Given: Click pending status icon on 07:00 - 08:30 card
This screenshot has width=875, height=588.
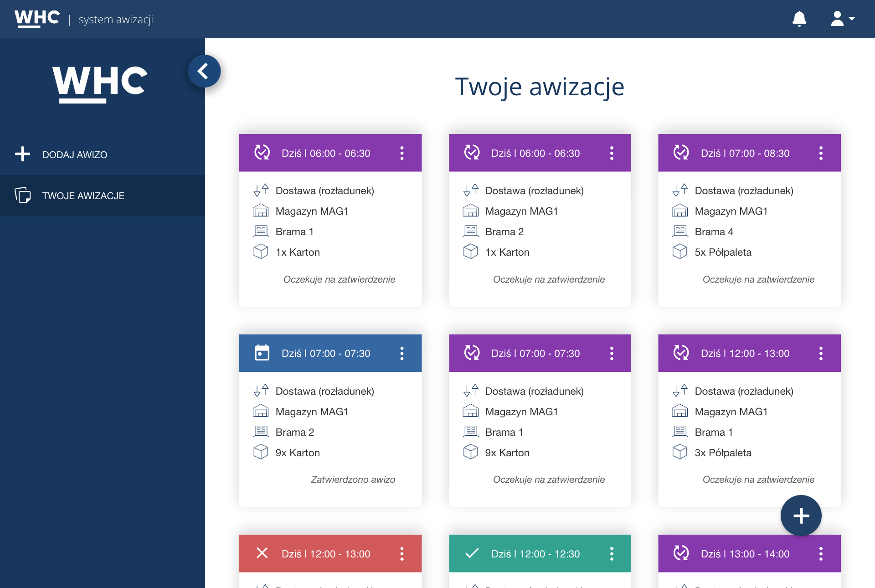Looking at the screenshot, I should [x=681, y=152].
